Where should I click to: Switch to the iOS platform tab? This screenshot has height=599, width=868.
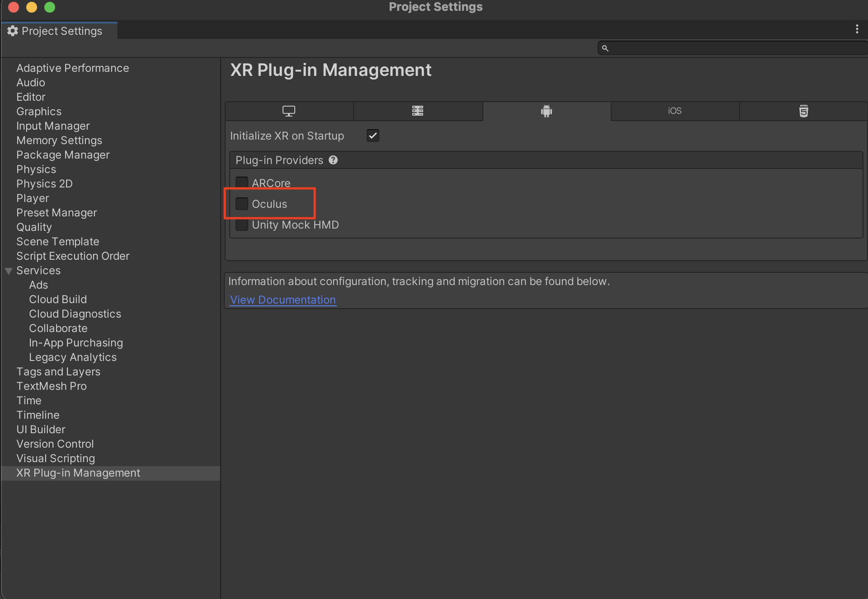674,111
